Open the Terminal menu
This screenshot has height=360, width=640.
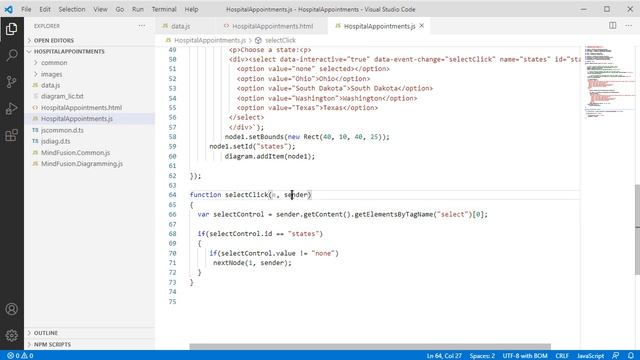coord(164,9)
